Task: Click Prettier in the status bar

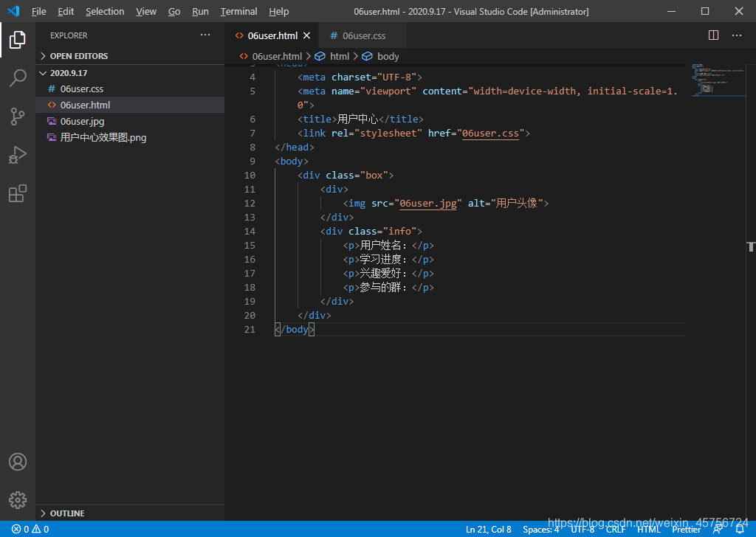Action: 687,530
